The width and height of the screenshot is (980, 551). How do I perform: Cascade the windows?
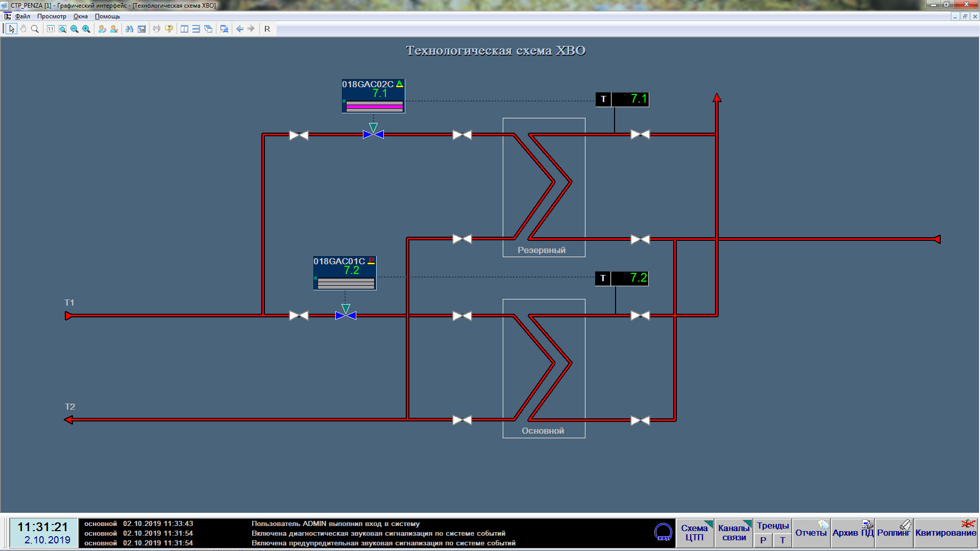(208, 29)
